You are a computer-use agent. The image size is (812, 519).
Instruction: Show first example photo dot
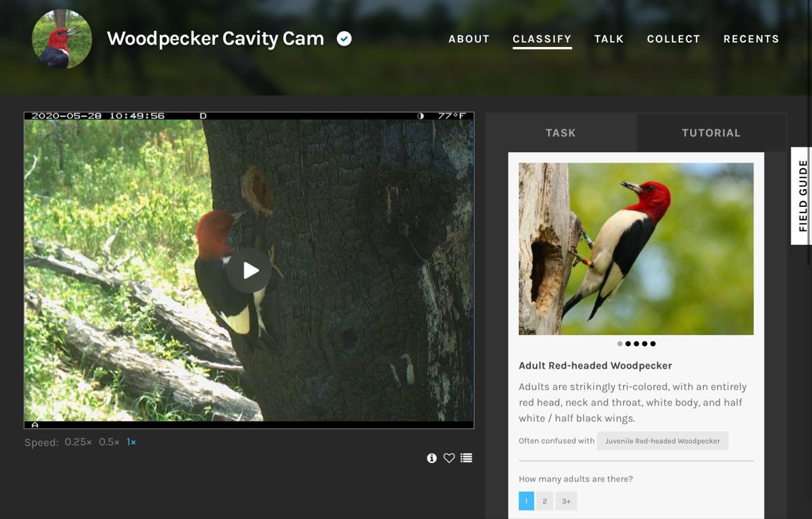tap(620, 344)
